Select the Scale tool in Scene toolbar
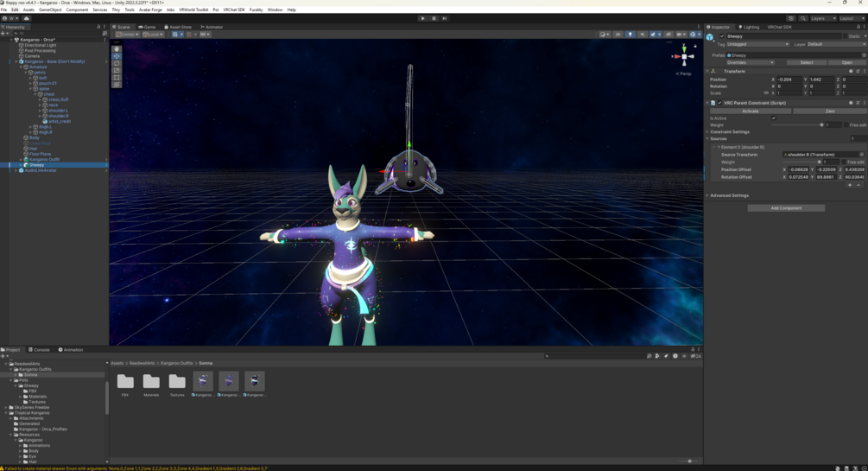 [x=117, y=70]
